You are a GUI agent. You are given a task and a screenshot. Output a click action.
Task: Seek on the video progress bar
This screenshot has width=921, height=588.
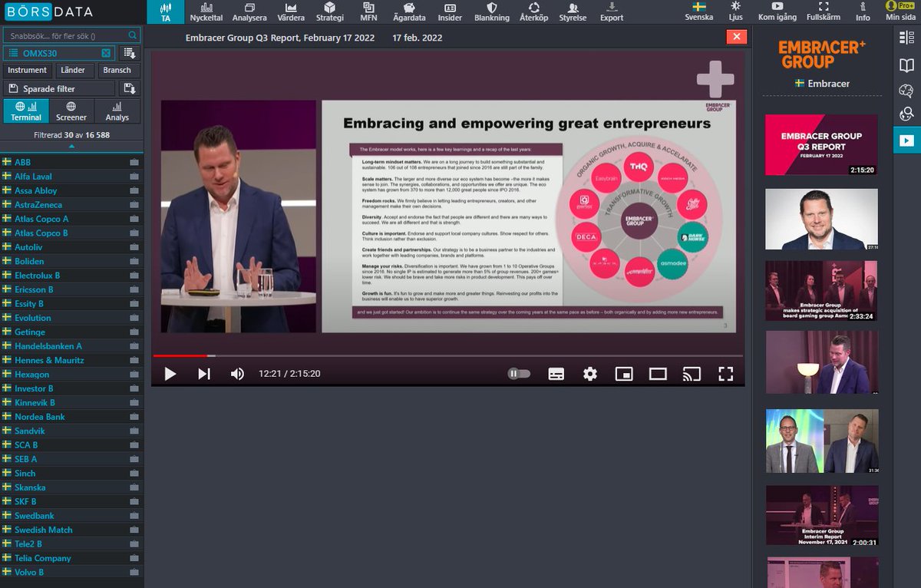(447, 355)
